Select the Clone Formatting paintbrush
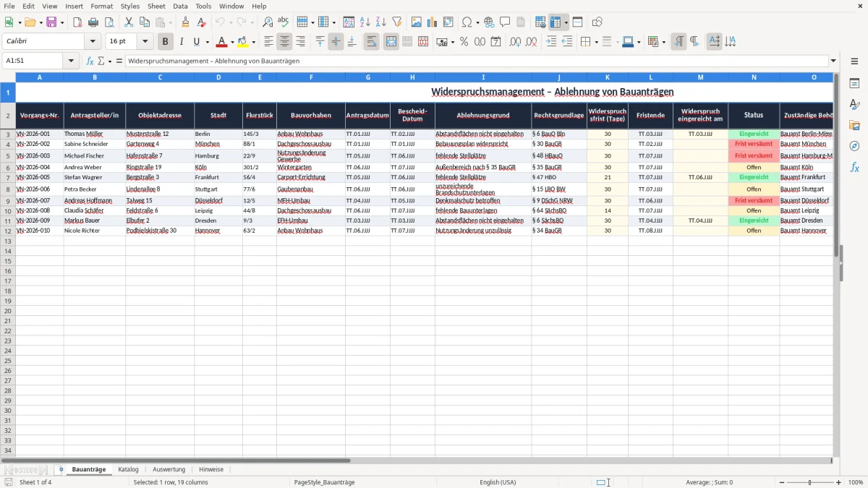This screenshot has width=868, height=488. tap(186, 22)
